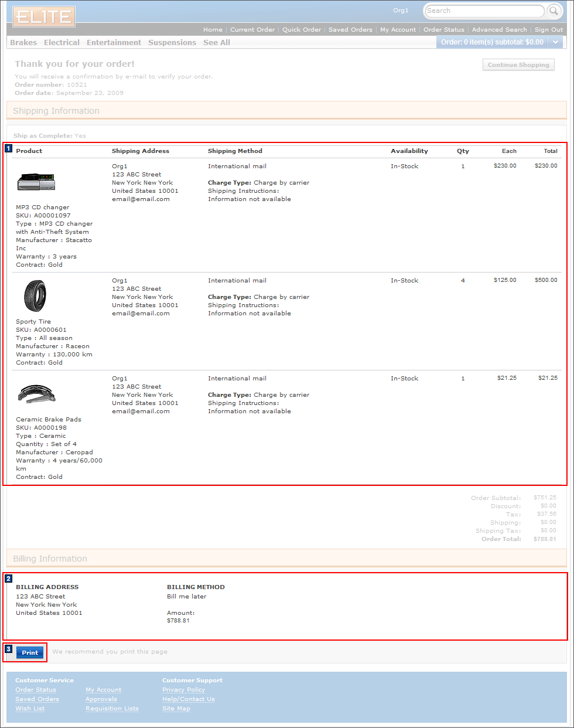The width and height of the screenshot is (574, 728).
Task: Click the Print button
Action: point(28,652)
